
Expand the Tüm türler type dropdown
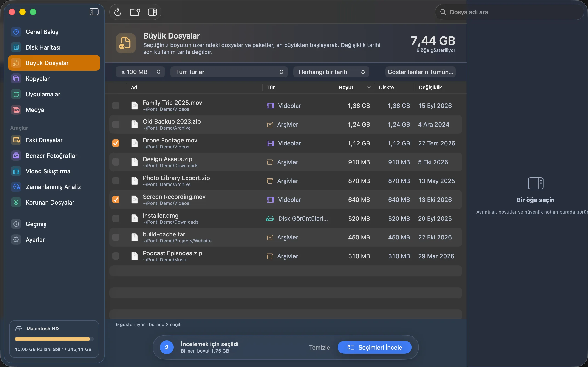[229, 72]
